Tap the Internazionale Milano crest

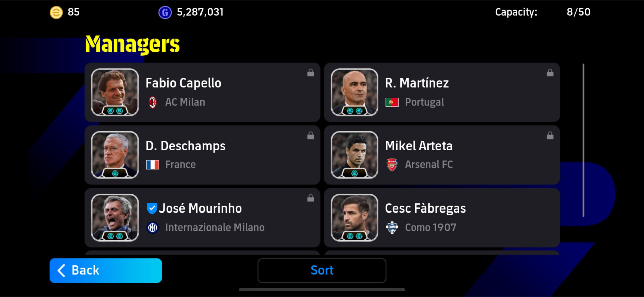coord(152,228)
